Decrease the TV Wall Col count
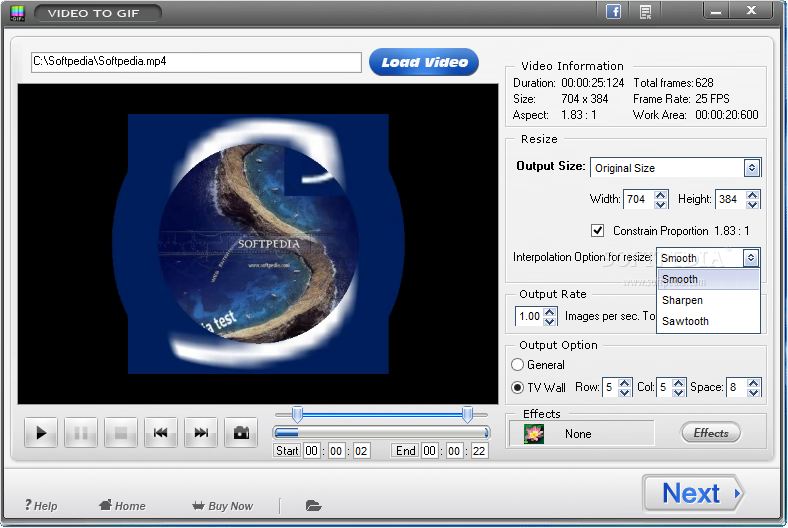Screen dimensions: 788x528 coord(679,392)
